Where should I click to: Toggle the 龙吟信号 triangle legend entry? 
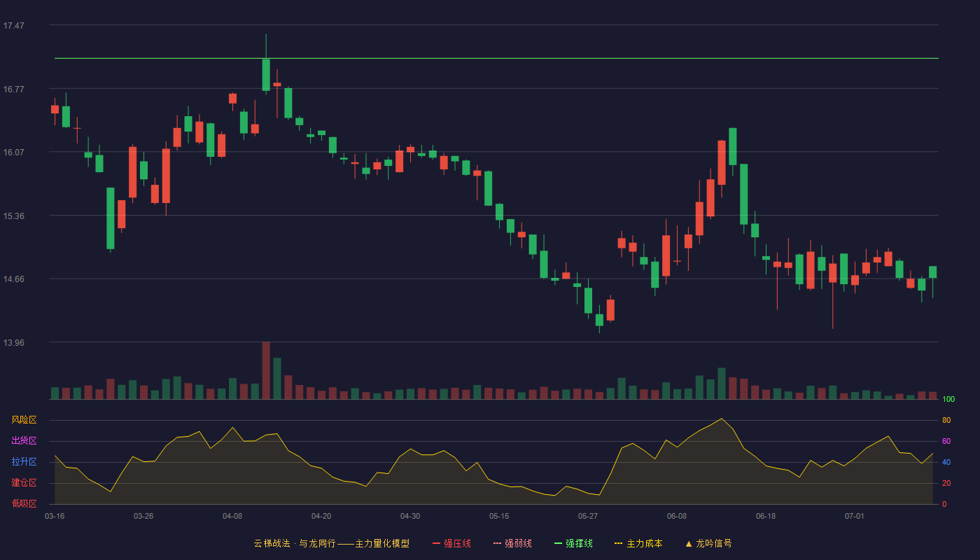pyautogui.click(x=708, y=543)
